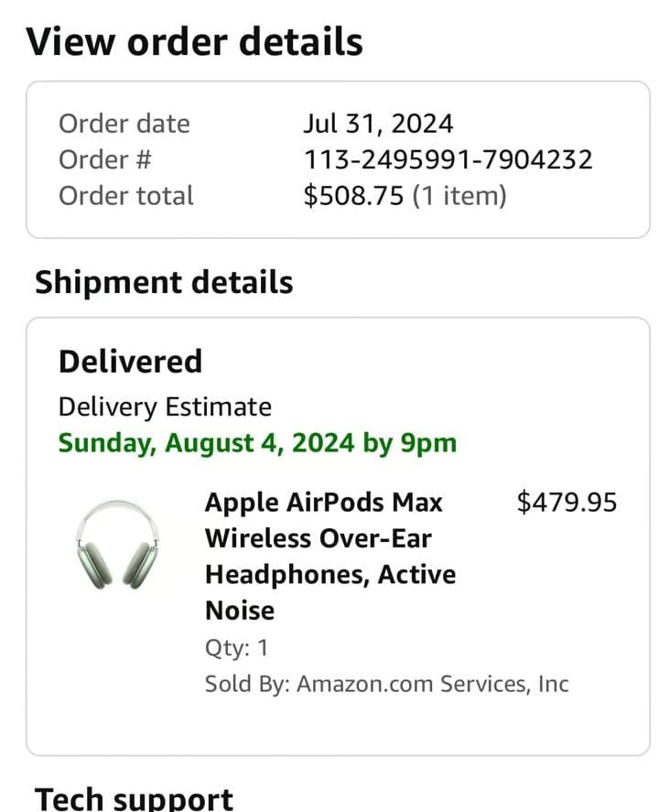Click the Order total row label
The height and width of the screenshot is (812, 669).
click(x=125, y=195)
